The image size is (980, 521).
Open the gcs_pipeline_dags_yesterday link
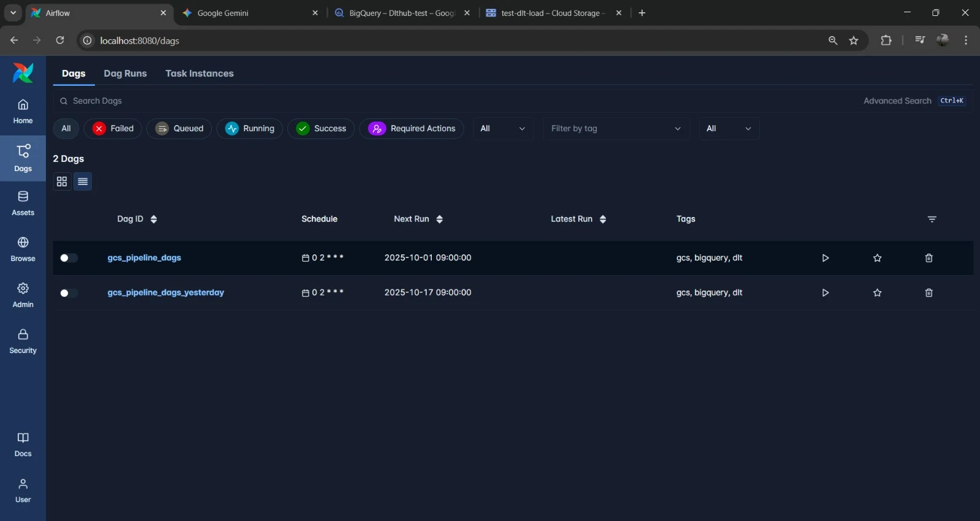click(x=166, y=293)
